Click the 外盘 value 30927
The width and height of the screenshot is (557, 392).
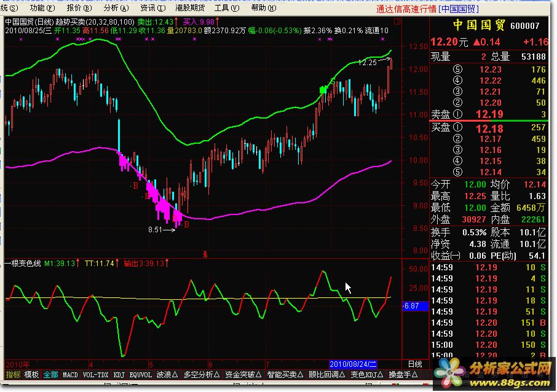pos(473,219)
